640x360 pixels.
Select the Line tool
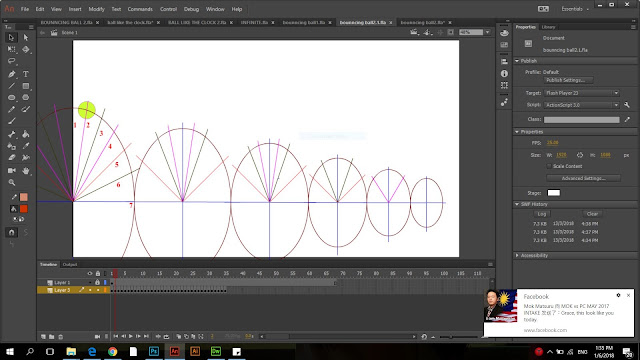coord(11,86)
